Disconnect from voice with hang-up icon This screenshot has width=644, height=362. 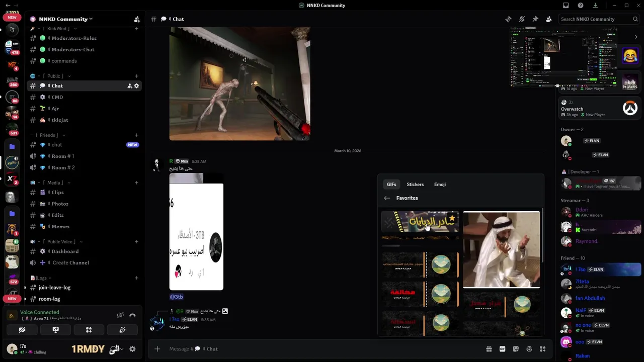coord(132,315)
